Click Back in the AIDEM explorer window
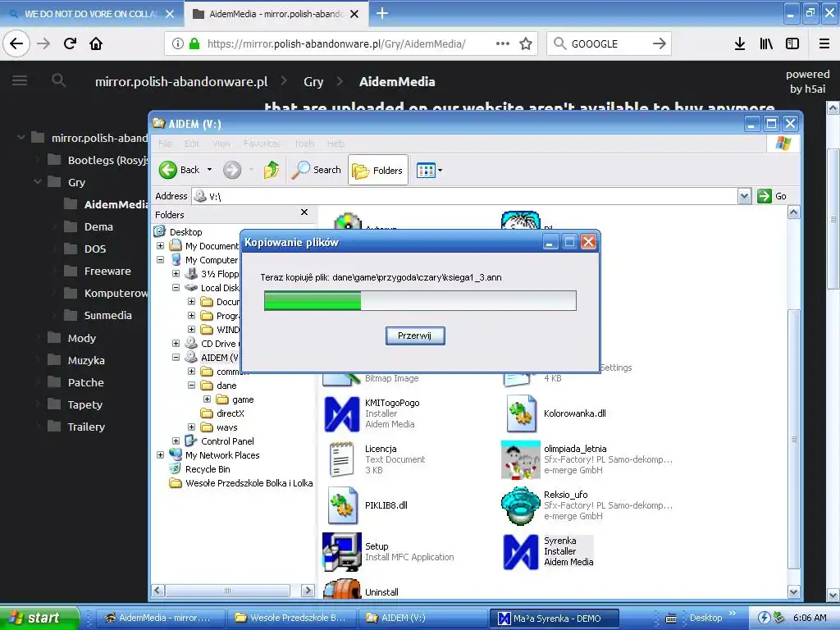 180,170
